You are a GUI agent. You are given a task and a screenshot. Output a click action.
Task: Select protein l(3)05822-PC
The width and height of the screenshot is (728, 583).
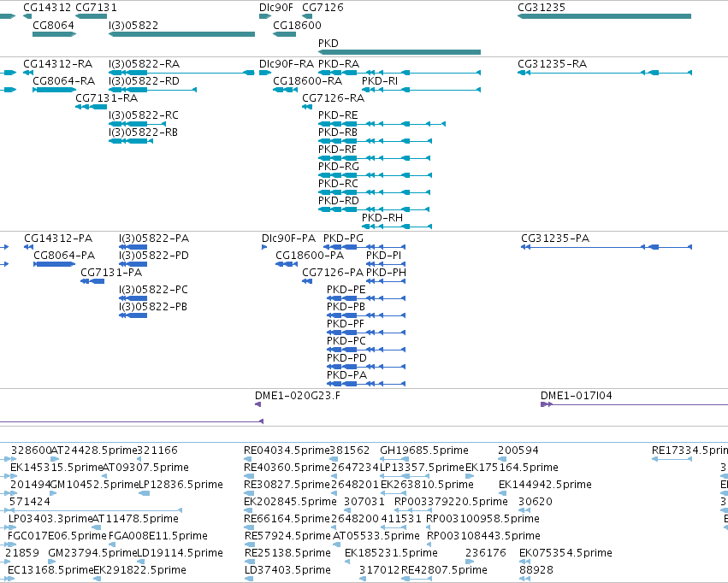click(x=153, y=290)
